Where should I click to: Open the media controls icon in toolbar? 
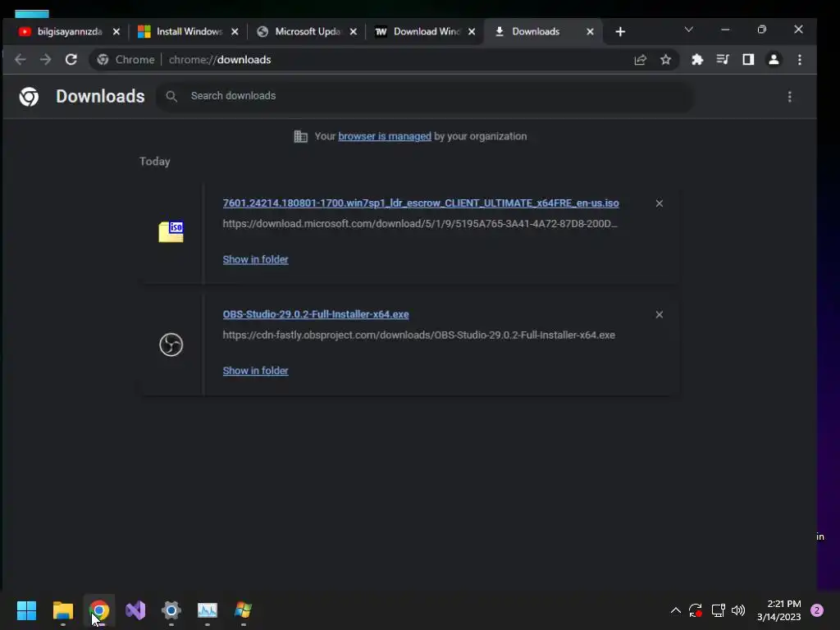723,59
